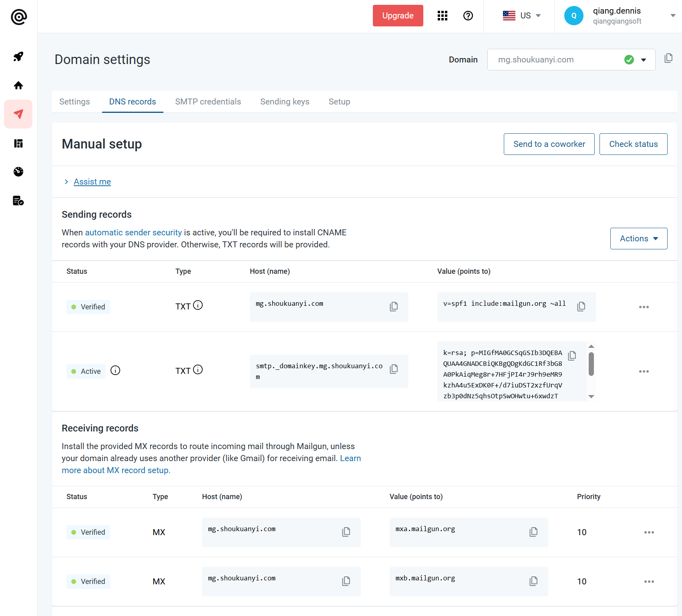The width and height of the screenshot is (682, 616).
Task: Open more options for mxb.mailgun.org record
Action: point(649,582)
